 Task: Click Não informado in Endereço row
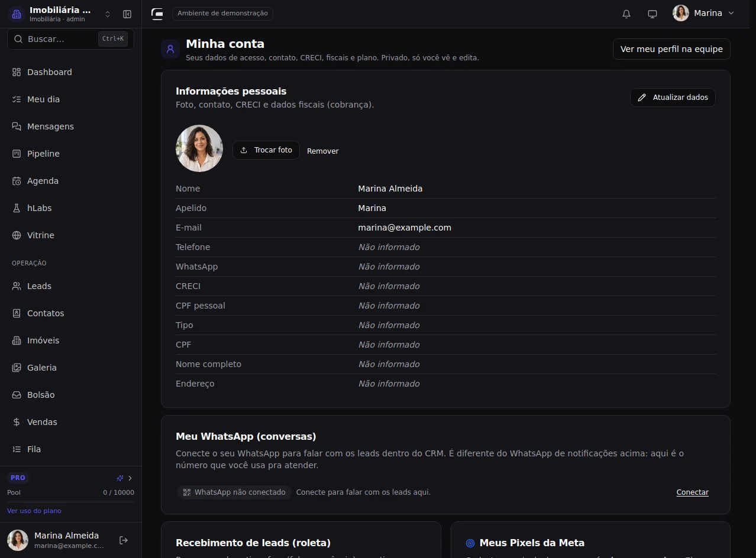pyautogui.click(x=389, y=384)
